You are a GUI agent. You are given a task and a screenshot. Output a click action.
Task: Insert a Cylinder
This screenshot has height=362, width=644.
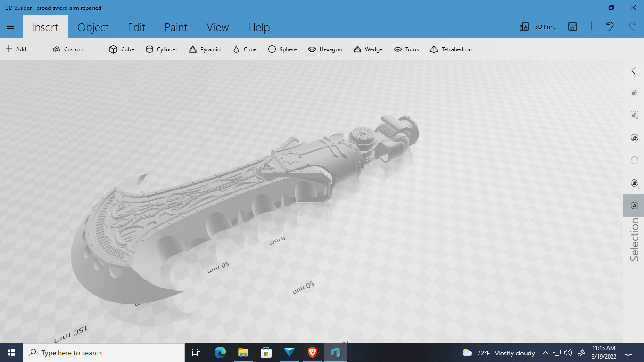coord(162,49)
